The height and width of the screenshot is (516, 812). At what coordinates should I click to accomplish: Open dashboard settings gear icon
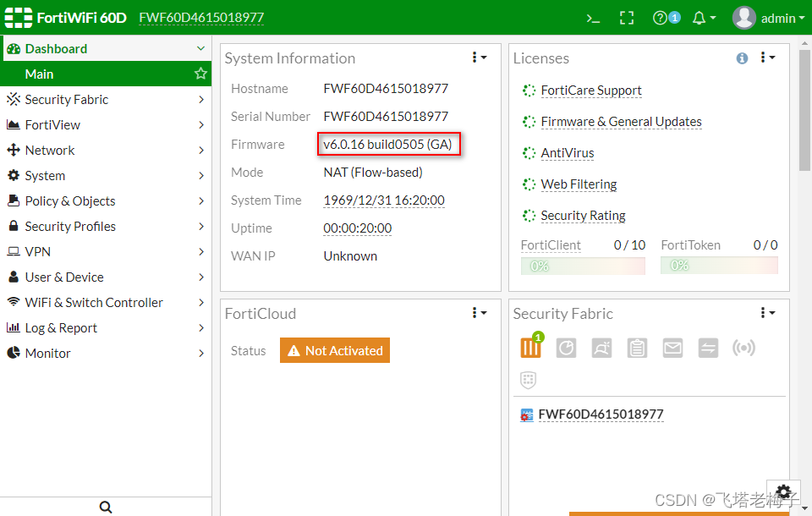pos(783,491)
